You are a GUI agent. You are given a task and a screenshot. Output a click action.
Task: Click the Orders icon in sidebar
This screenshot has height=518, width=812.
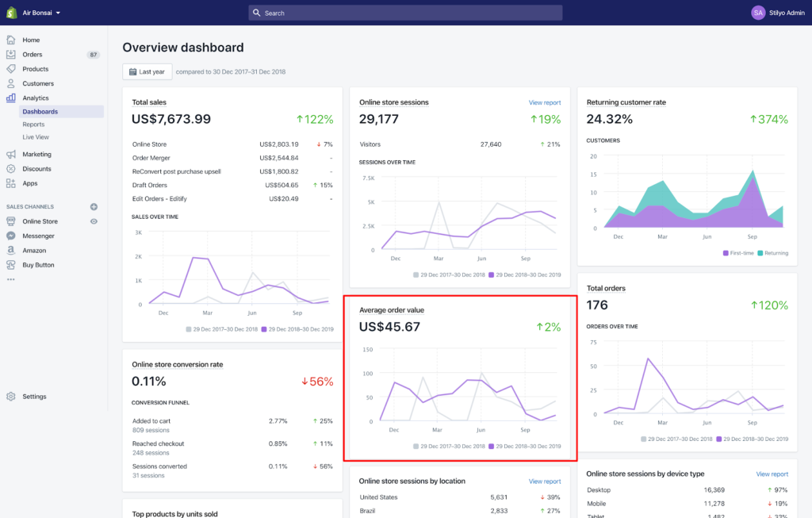pyautogui.click(x=11, y=55)
